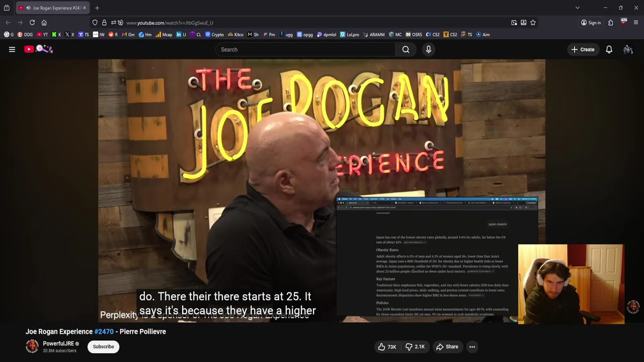Open the Create menu
Viewport: 644px width, 362px height.
(x=583, y=49)
